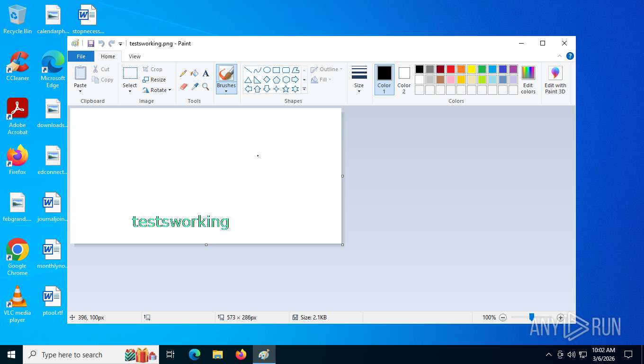Choose the yellow color swatch
The width and height of the screenshot is (644, 364).
[472, 69]
